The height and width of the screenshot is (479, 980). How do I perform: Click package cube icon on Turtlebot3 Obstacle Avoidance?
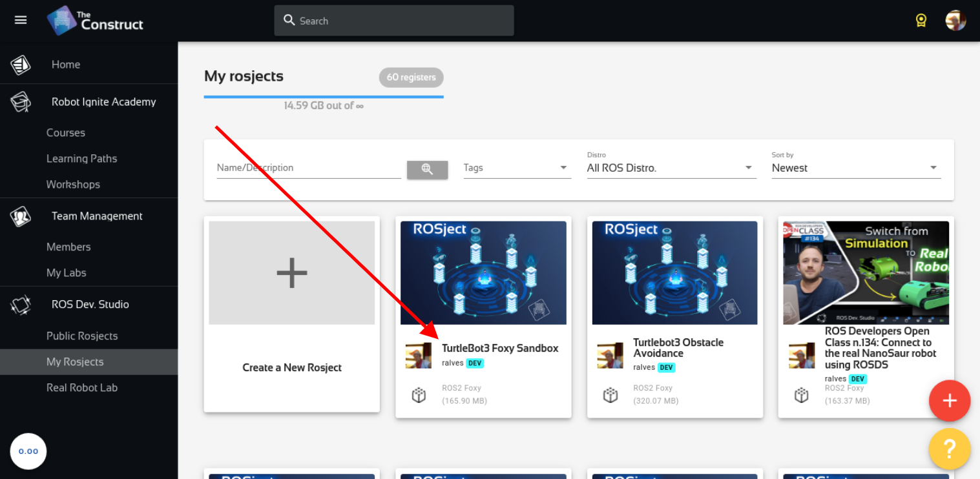(x=610, y=395)
